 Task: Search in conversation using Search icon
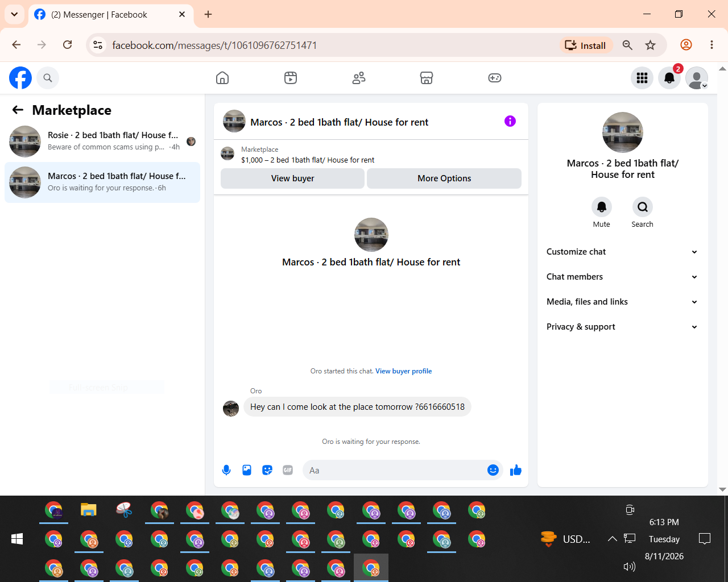(643, 207)
